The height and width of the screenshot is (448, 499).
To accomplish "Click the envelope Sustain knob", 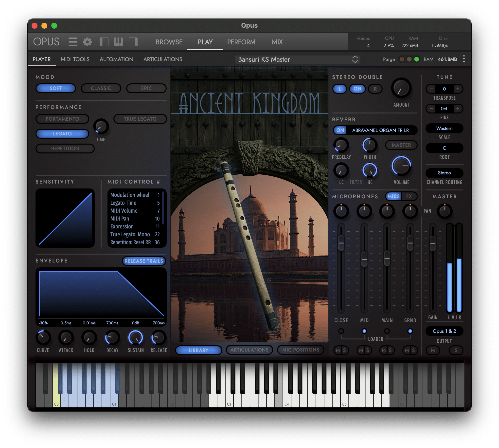I will click(135, 337).
